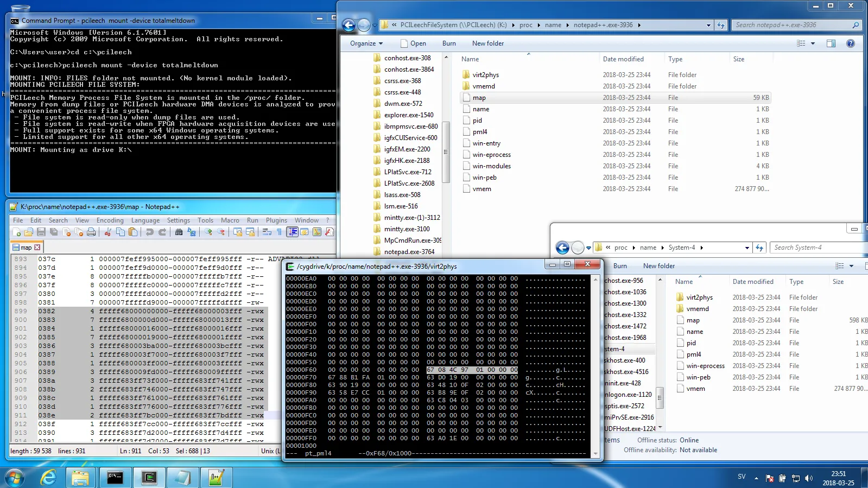Click the Undo arrow in Notepad++ toolbar
868x488 pixels.
(149, 232)
